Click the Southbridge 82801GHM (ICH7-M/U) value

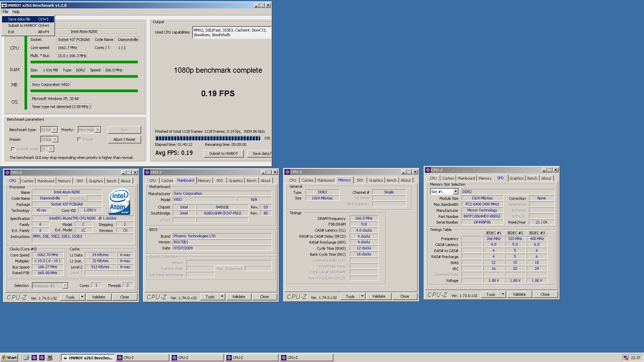(x=222, y=213)
